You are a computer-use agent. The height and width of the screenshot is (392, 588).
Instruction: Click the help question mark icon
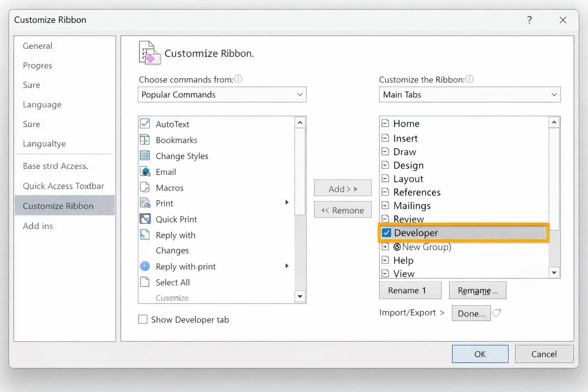529,20
